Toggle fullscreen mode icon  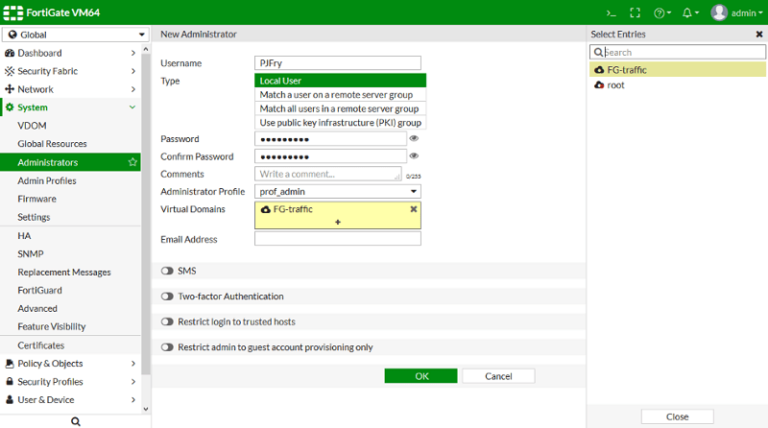[635, 13]
